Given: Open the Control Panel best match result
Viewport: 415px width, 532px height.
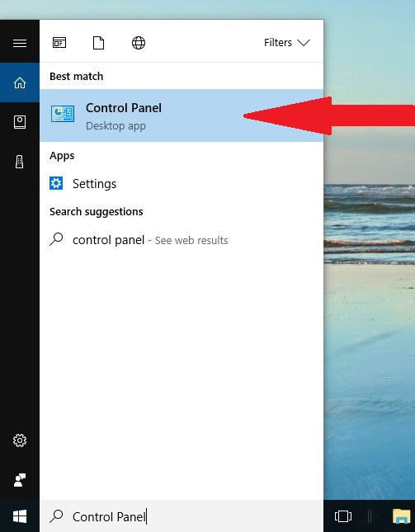Looking at the screenshot, I should (x=182, y=115).
